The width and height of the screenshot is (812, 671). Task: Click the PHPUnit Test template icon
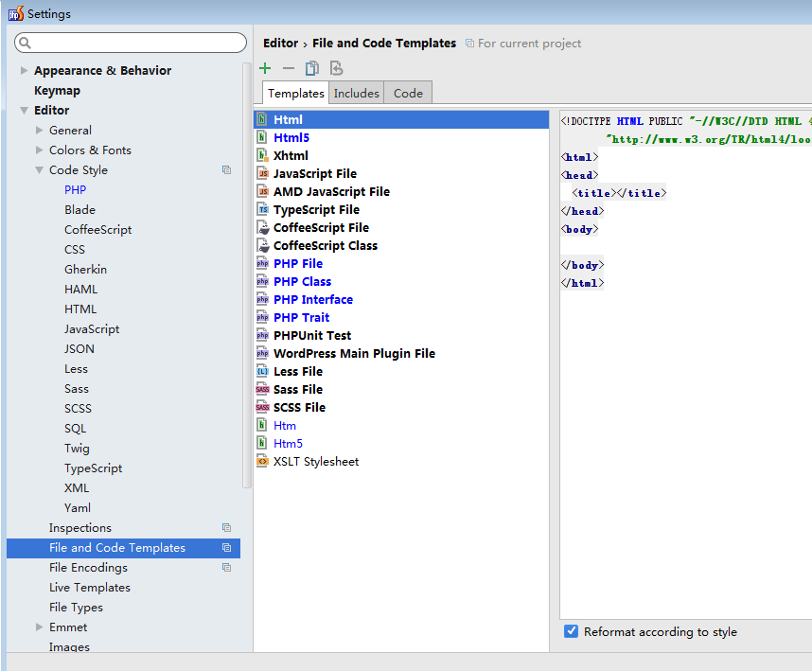[x=262, y=335]
